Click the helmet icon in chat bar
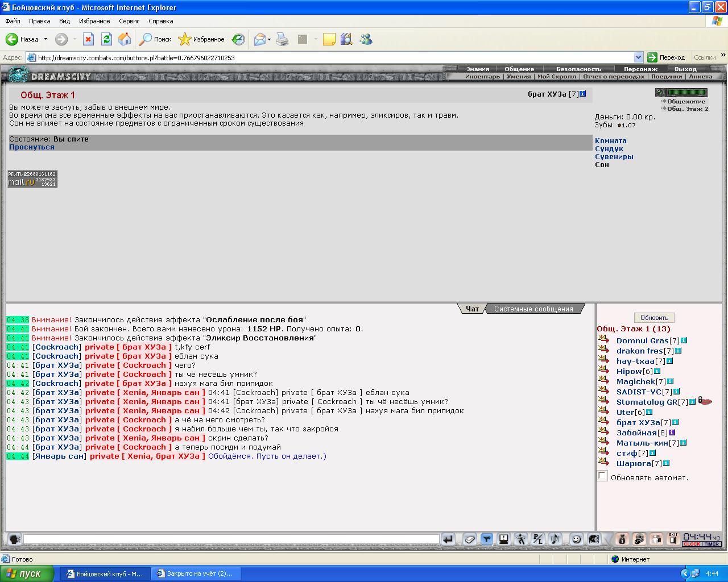 (593, 539)
